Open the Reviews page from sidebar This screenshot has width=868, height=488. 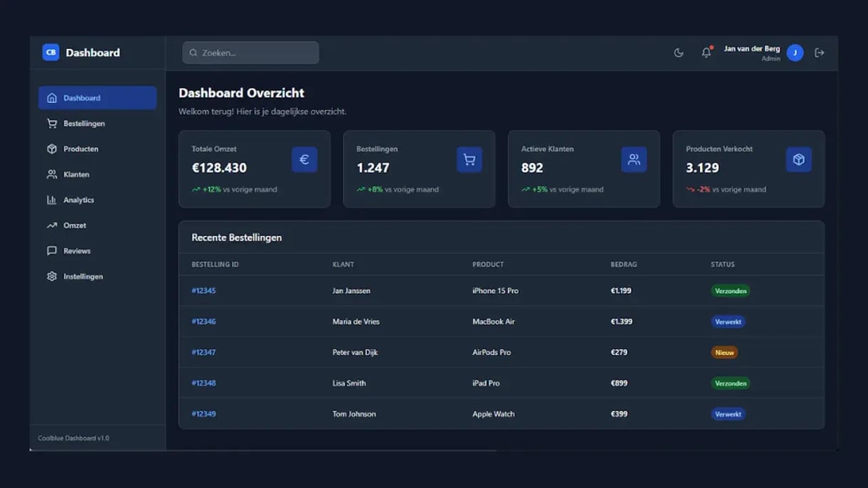[77, 251]
